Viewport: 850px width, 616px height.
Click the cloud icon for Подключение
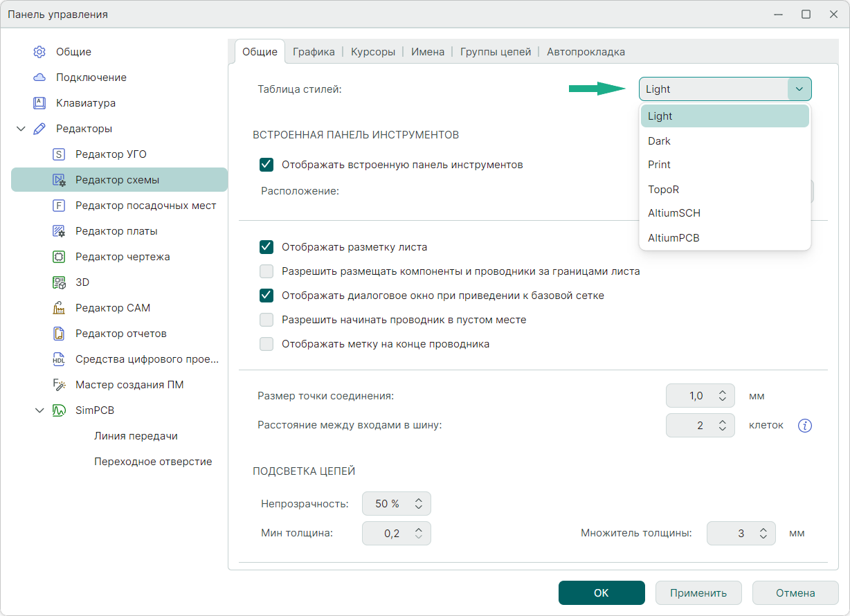(x=39, y=78)
